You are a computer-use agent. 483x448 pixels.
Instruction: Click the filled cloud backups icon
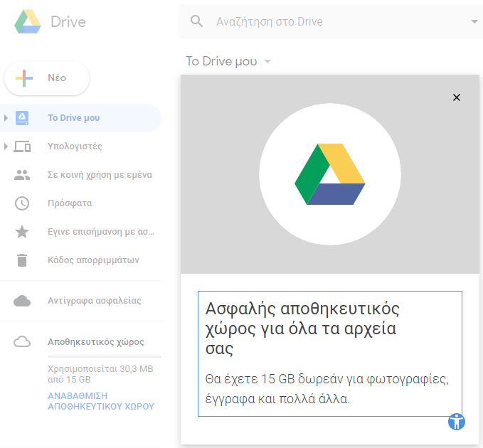click(x=22, y=301)
